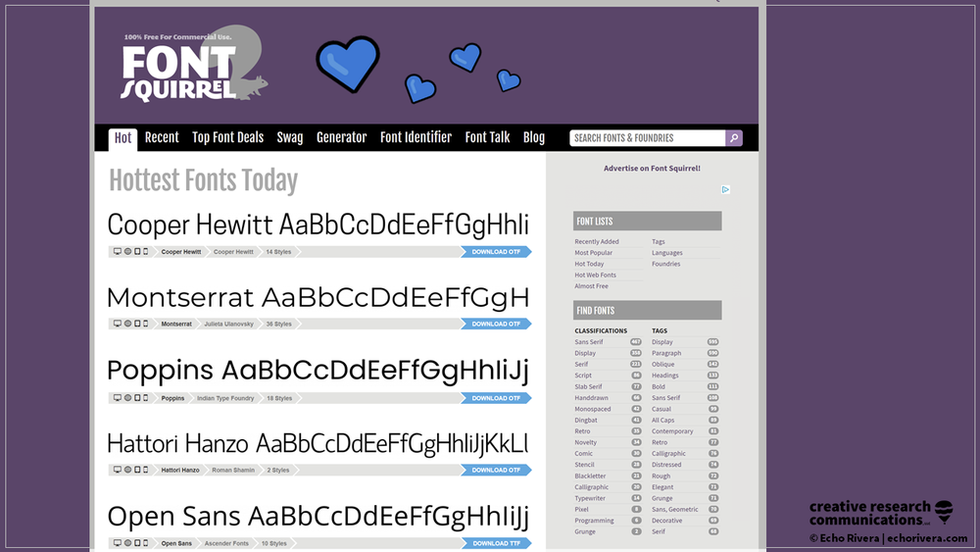Download TTF for Open Sans
Screen dimensions: 980x552
click(x=496, y=543)
